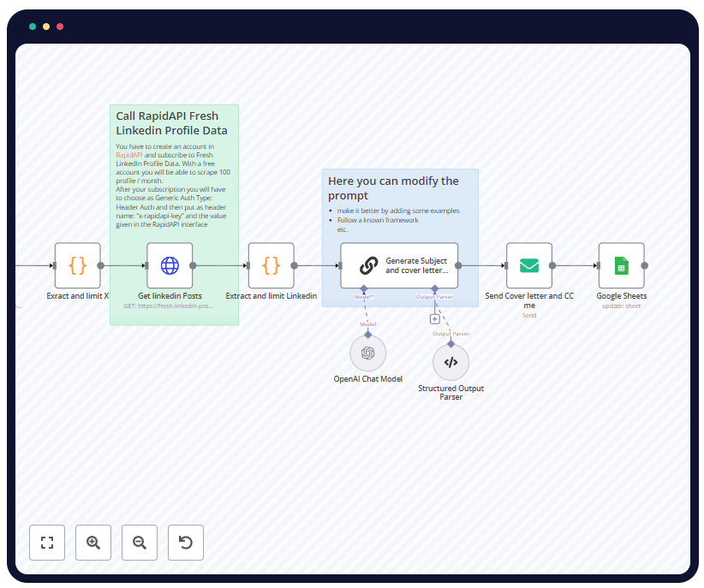Reset the canvas view with the undo arrow
The height and width of the screenshot is (588, 704).
(x=186, y=543)
